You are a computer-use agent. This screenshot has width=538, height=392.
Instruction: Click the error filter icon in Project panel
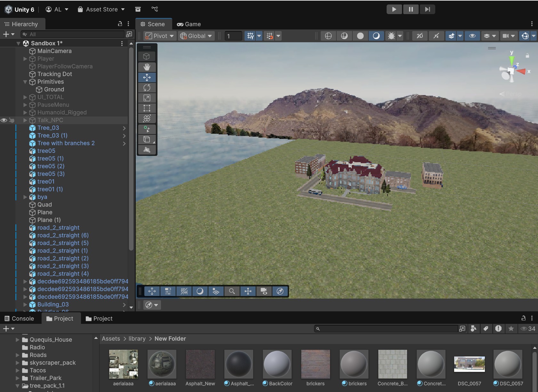pos(498,329)
